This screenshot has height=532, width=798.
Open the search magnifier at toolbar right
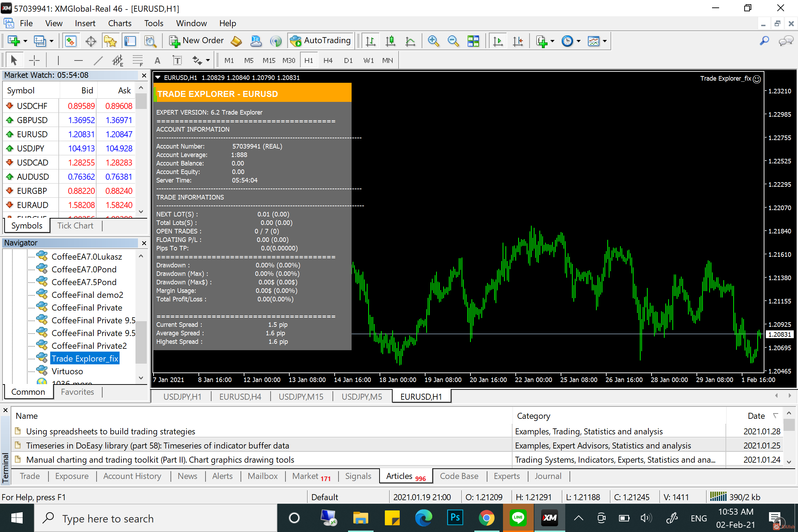click(x=764, y=41)
